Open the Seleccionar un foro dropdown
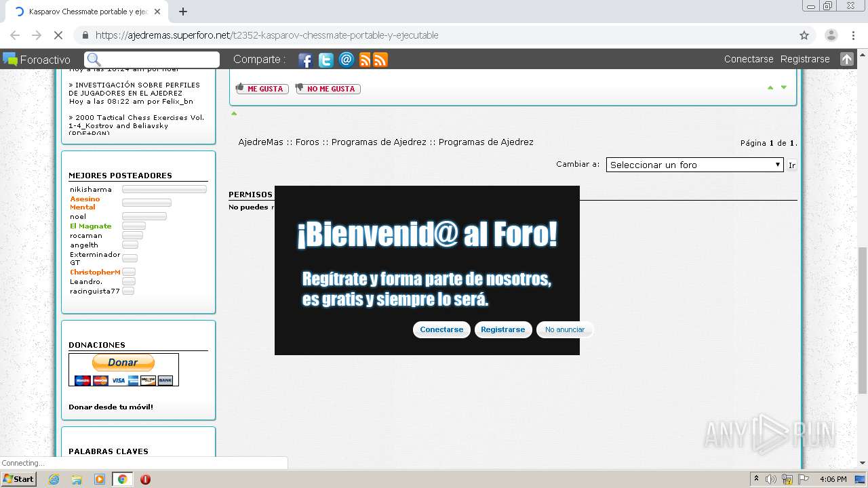 (695, 165)
